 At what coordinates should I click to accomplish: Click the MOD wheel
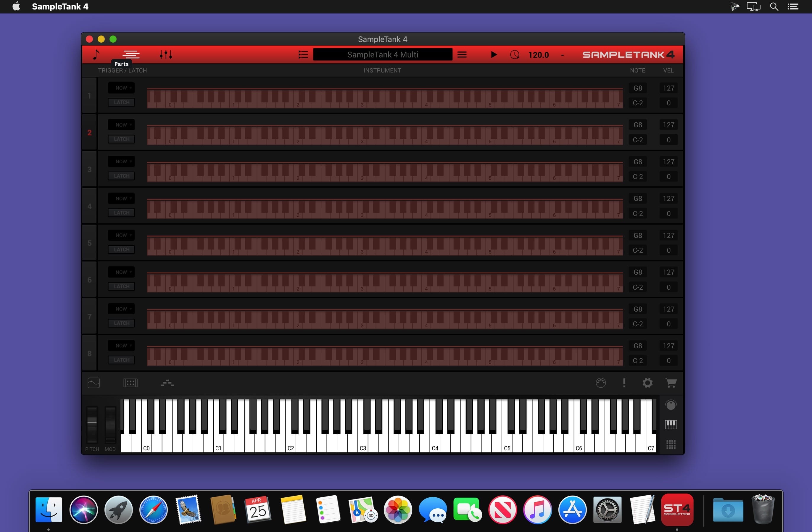[x=110, y=424]
